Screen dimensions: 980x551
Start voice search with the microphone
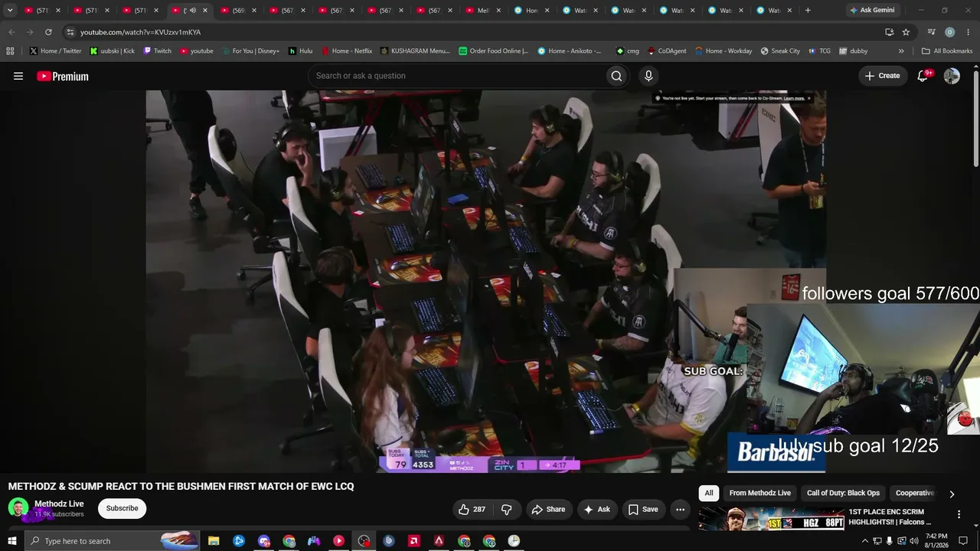coord(648,76)
